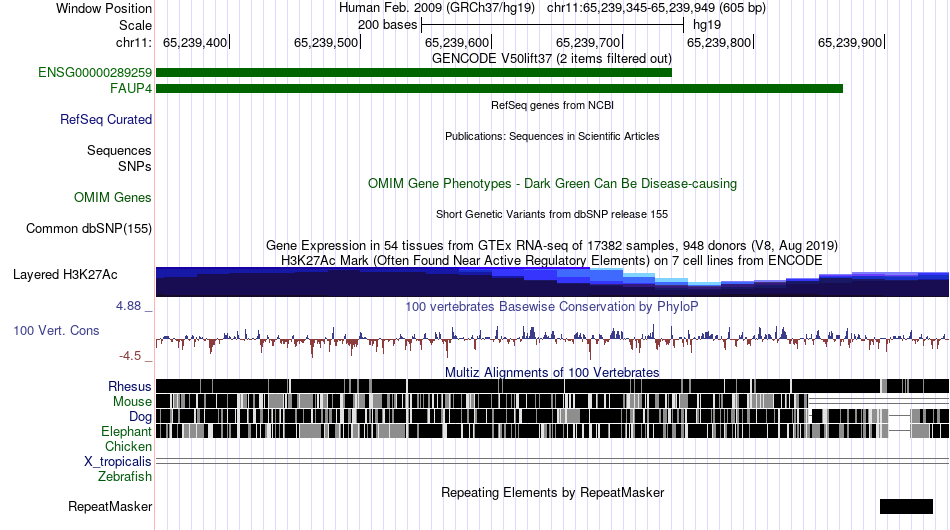
Task: Click the RefSeq genes from NCBI title
Action: [553, 105]
